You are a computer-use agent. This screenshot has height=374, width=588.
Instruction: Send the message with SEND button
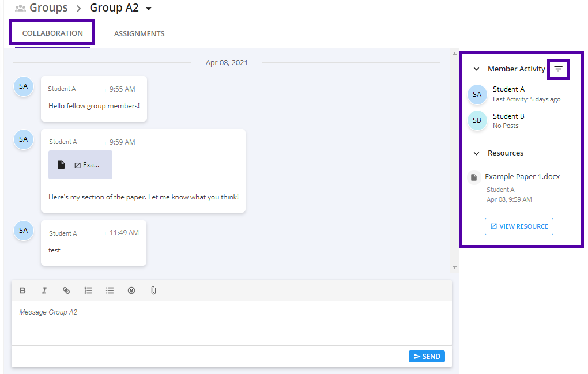pos(427,356)
